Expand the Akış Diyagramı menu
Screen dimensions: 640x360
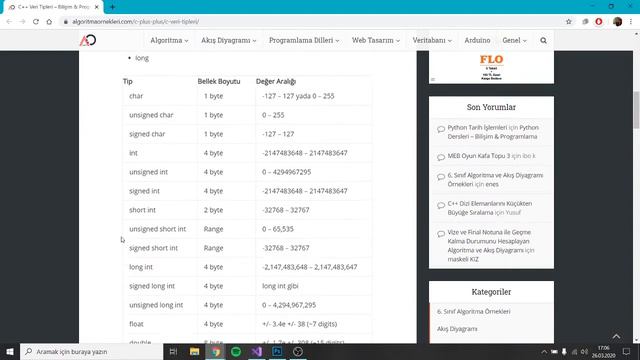pos(229,40)
